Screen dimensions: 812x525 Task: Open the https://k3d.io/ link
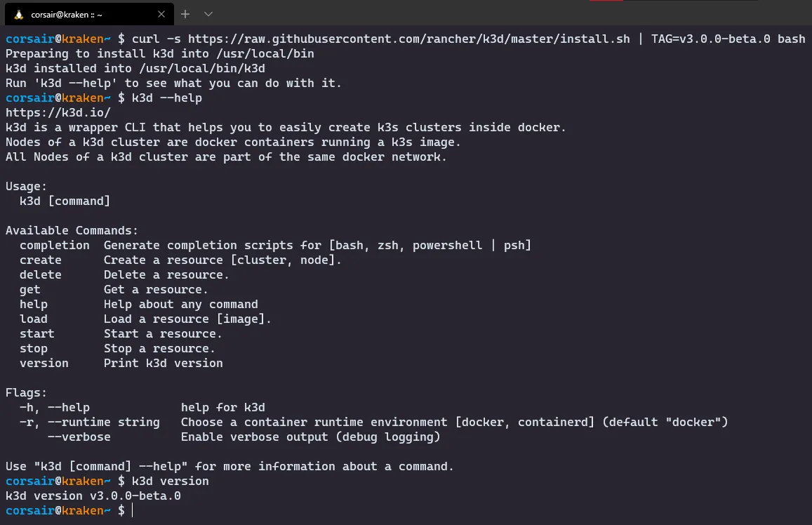point(58,112)
